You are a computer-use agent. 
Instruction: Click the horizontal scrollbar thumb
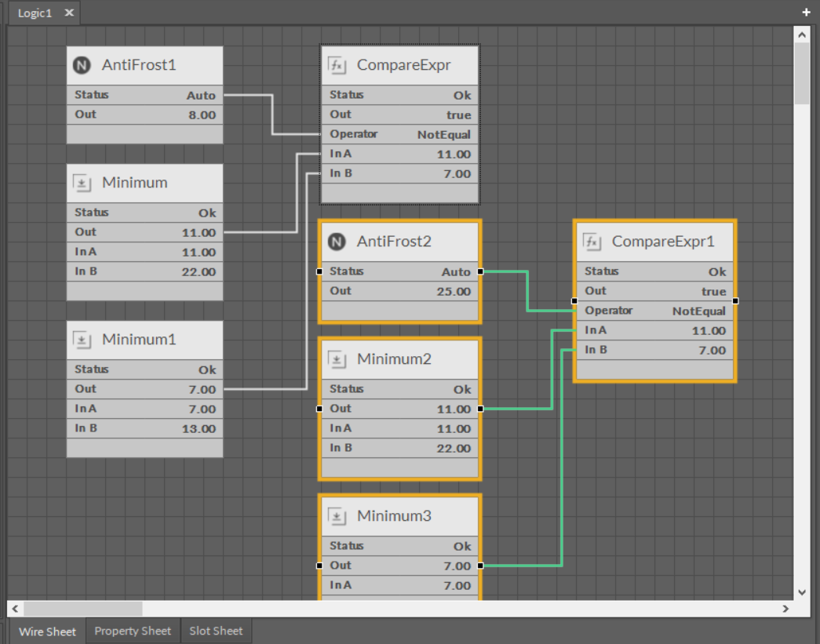pos(83,609)
